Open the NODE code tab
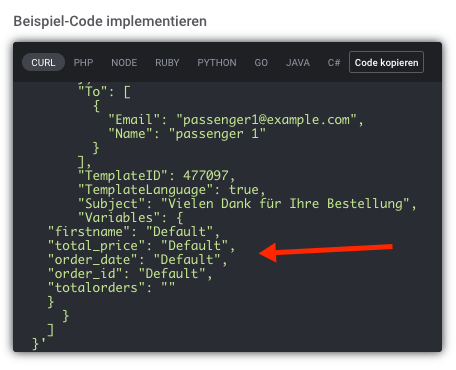This screenshot has width=456, height=370. (x=124, y=62)
